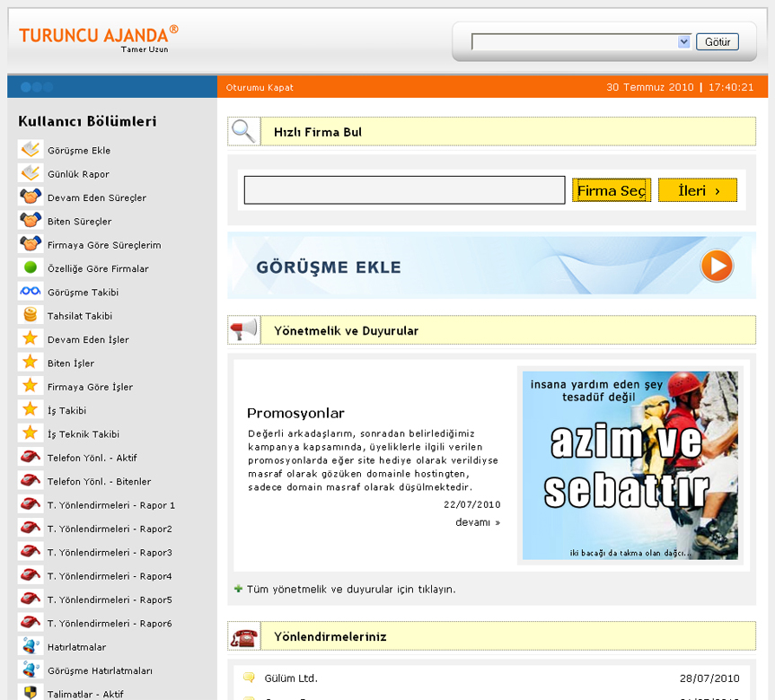Click the İleri button
The image size is (775, 700).
[x=698, y=190]
